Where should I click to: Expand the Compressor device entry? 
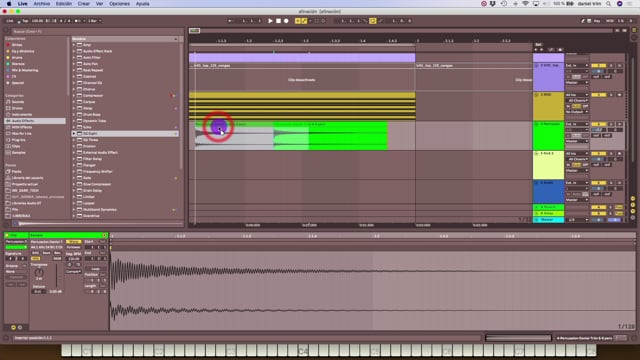(74, 96)
